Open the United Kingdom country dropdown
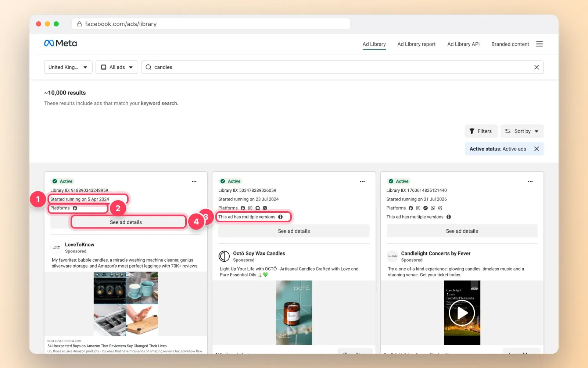 68,67
